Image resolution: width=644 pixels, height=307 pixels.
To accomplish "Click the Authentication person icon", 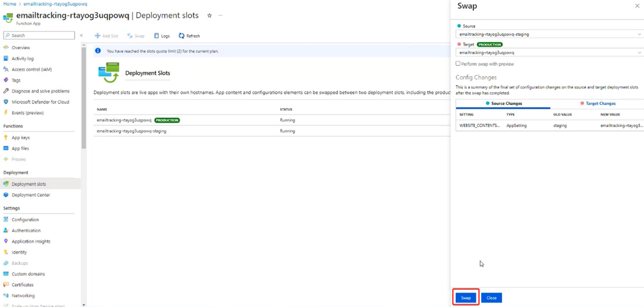I will [x=6, y=230].
